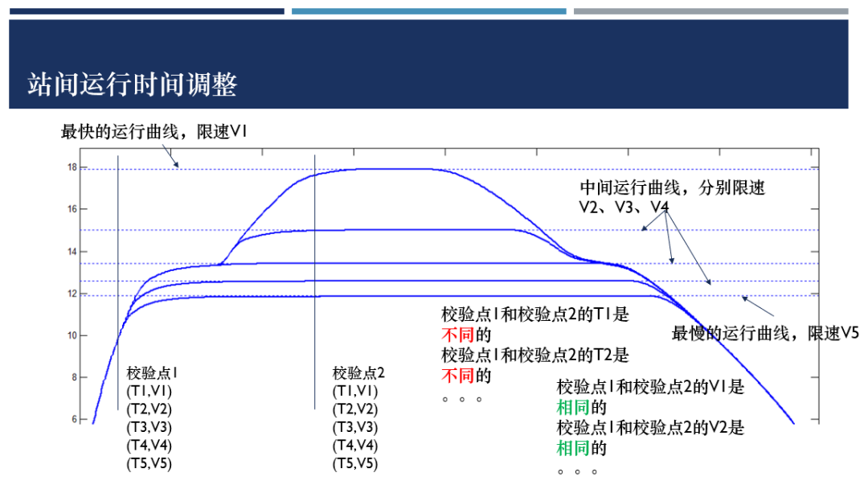
Task: Click the red 不同 after the T1 sentence
Action: point(458,335)
